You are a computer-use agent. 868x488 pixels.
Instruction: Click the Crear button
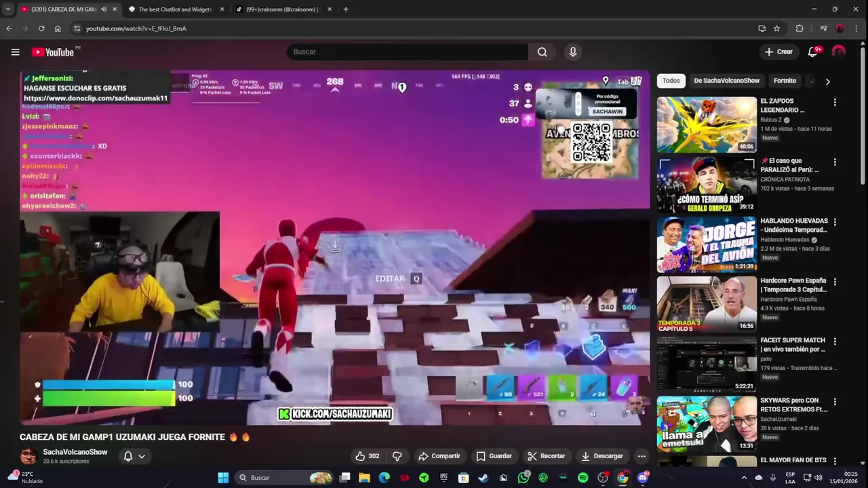tap(778, 52)
